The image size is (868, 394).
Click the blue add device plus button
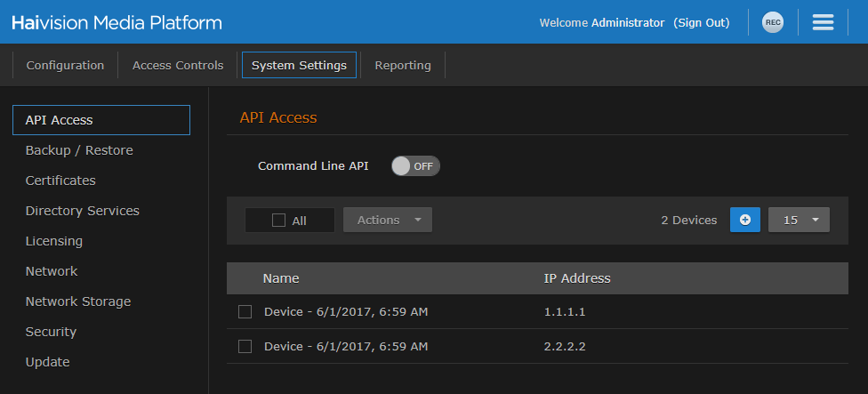[745, 220]
